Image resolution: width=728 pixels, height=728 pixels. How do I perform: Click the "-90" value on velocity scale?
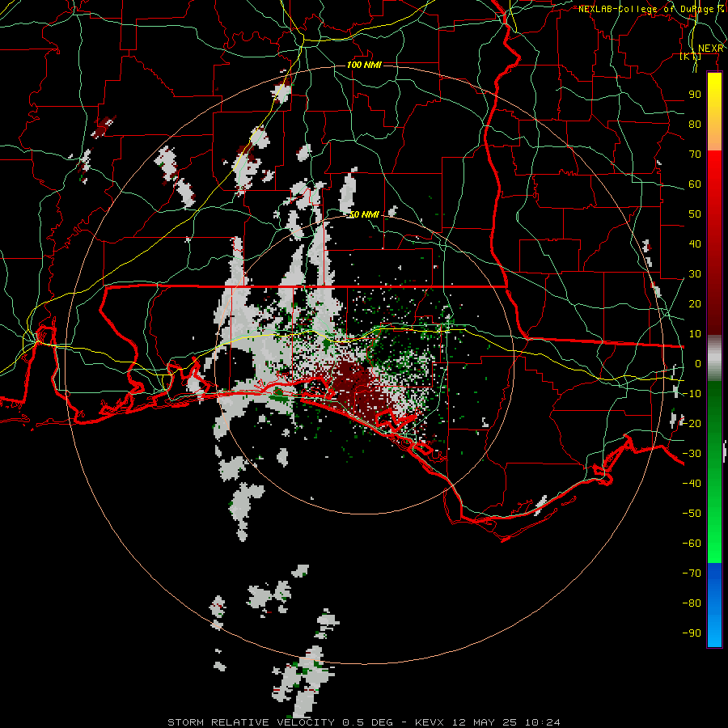(x=692, y=633)
